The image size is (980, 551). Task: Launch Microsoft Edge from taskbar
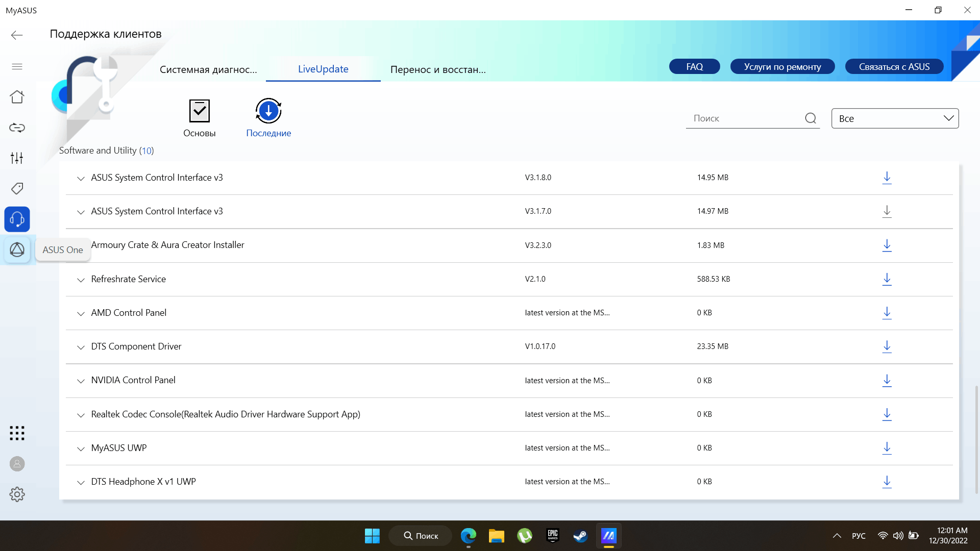[x=469, y=536]
